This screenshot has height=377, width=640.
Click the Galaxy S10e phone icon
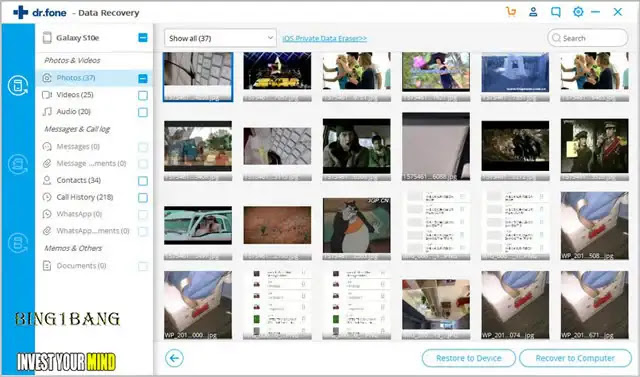(x=47, y=38)
